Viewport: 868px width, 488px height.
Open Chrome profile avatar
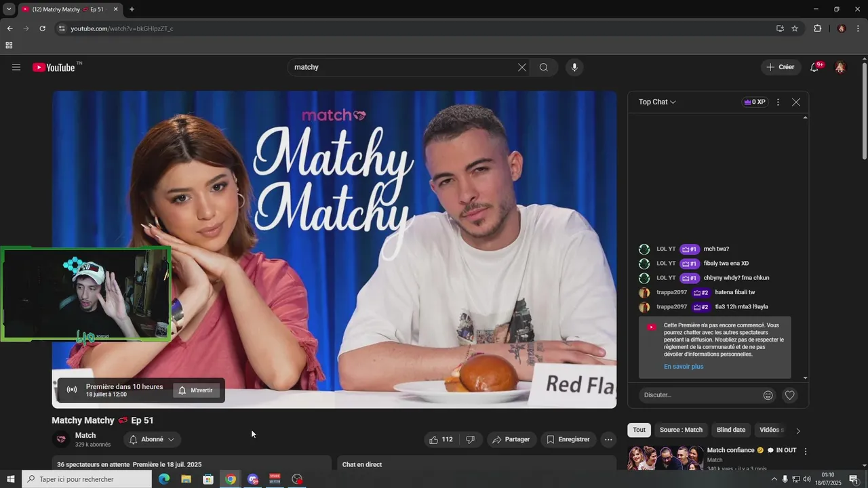pyautogui.click(x=842, y=28)
